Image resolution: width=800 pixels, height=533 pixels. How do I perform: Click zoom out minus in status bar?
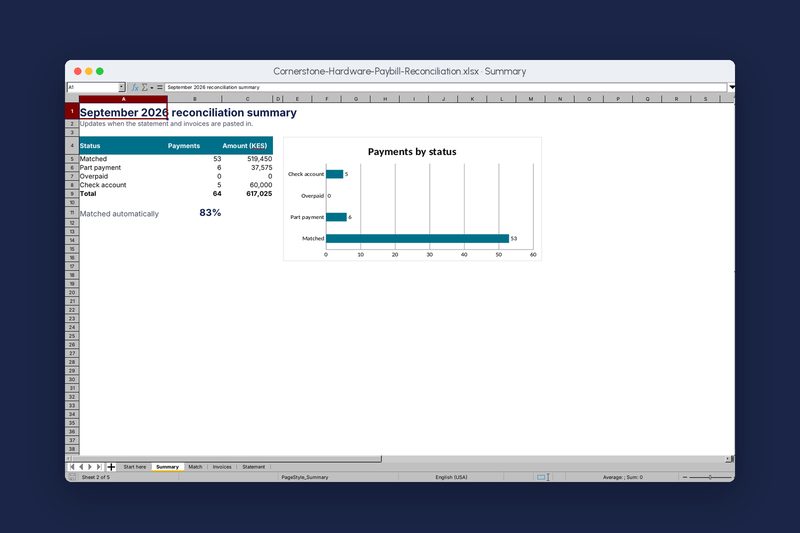[x=685, y=477]
